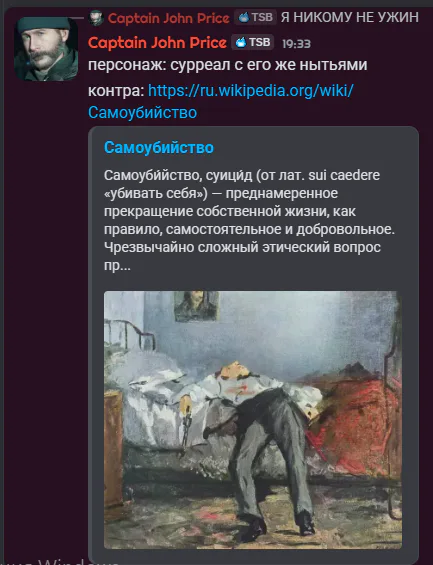This screenshot has height=565, width=433.
Task: Click the 19:33 message timestamp
Action: [x=296, y=44]
